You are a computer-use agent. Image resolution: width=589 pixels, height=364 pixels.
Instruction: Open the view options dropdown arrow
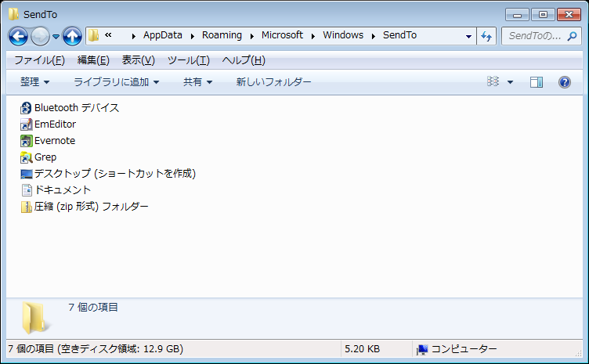(x=510, y=82)
